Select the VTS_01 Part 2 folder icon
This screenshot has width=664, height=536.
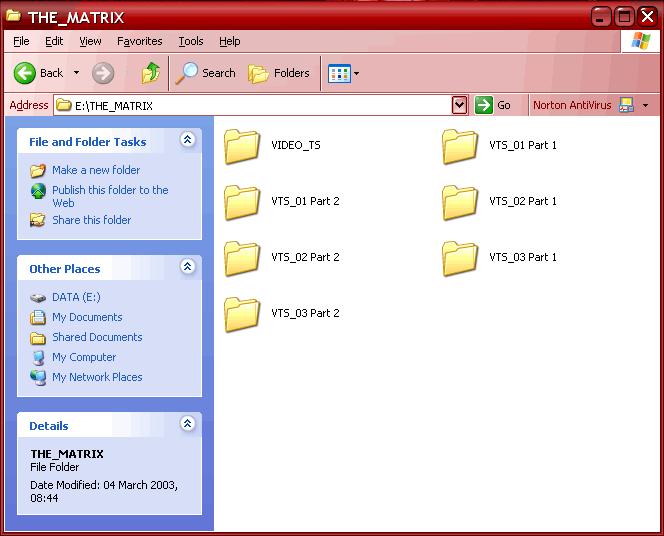(x=242, y=202)
